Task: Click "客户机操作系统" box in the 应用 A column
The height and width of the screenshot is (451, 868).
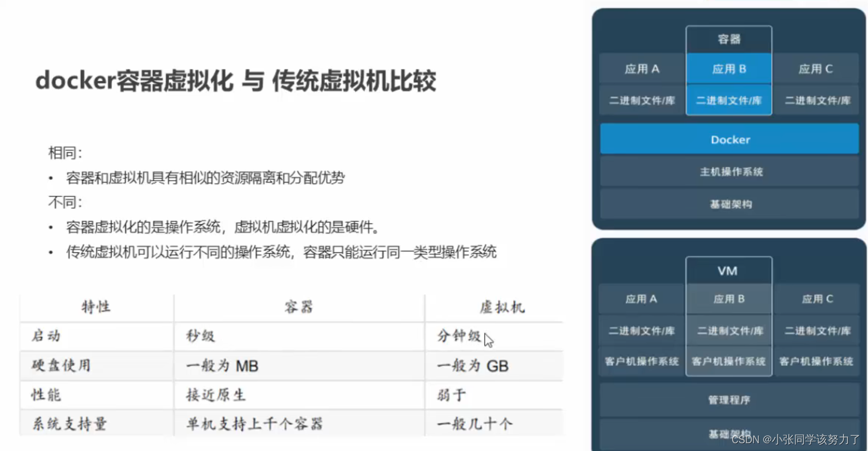Action: click(x=642, y=361)
